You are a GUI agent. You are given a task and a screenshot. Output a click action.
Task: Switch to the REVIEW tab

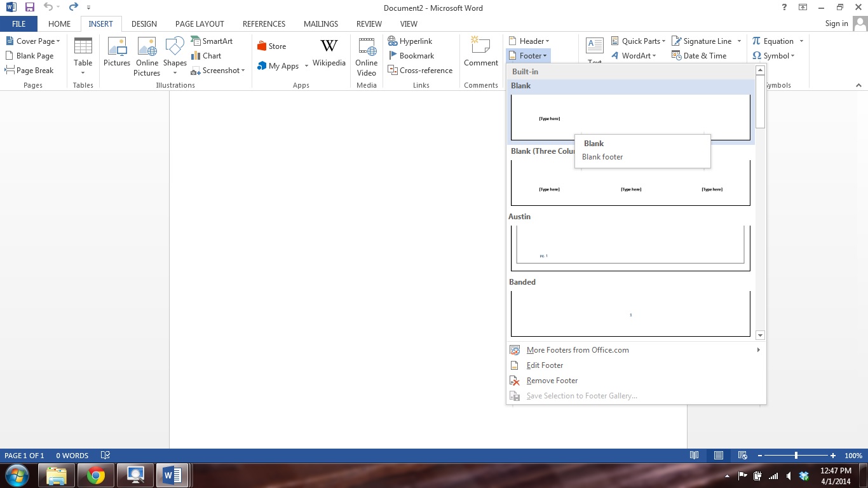pyautogui.click(x=369, y=24)
